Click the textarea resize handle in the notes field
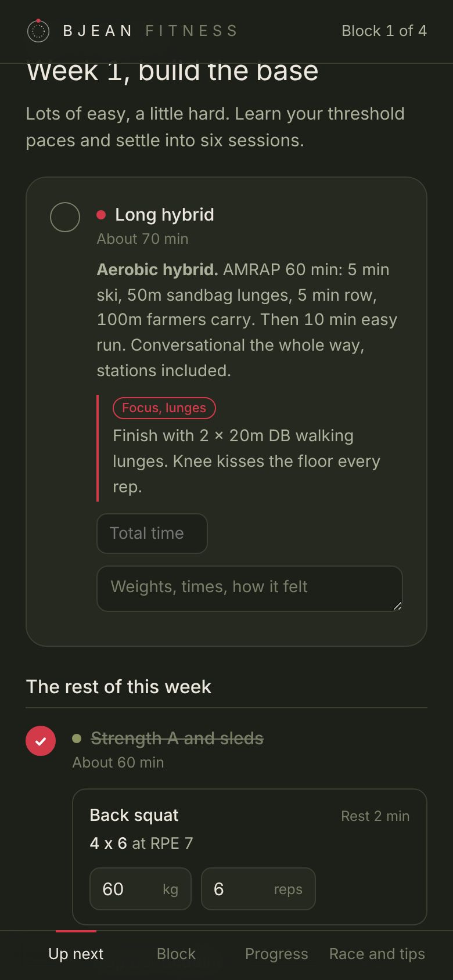This screenshot has width=453, height=980. (397, 606)
